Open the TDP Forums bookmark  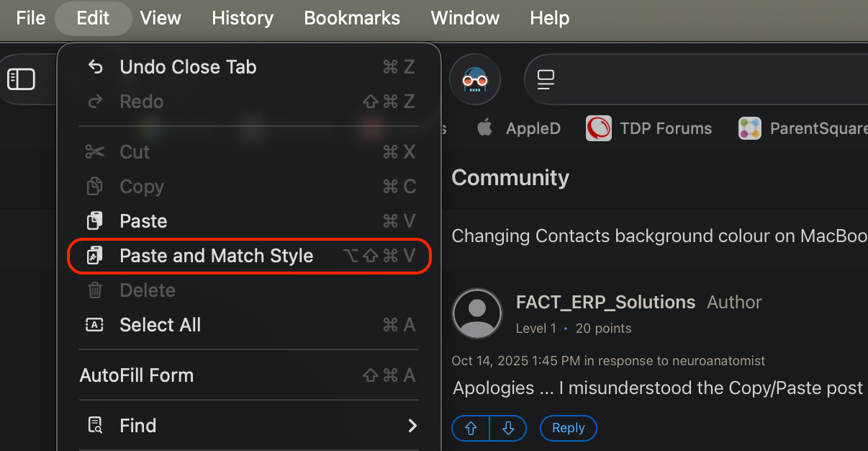(650, 129)
